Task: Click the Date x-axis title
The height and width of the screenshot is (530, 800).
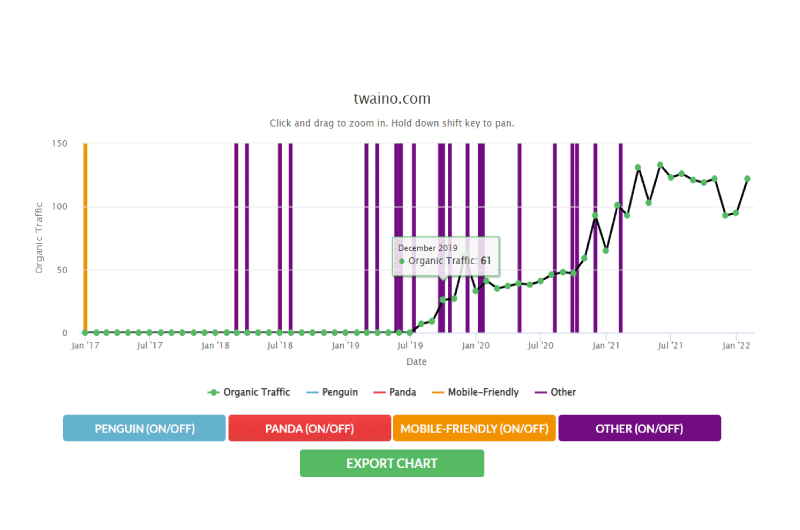Action: pos(416,362)
